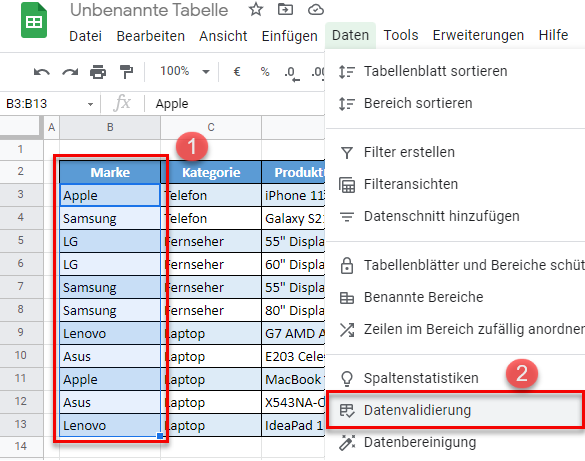Rename the title Unbenannte Tabelle

click(x=149, y=10)
